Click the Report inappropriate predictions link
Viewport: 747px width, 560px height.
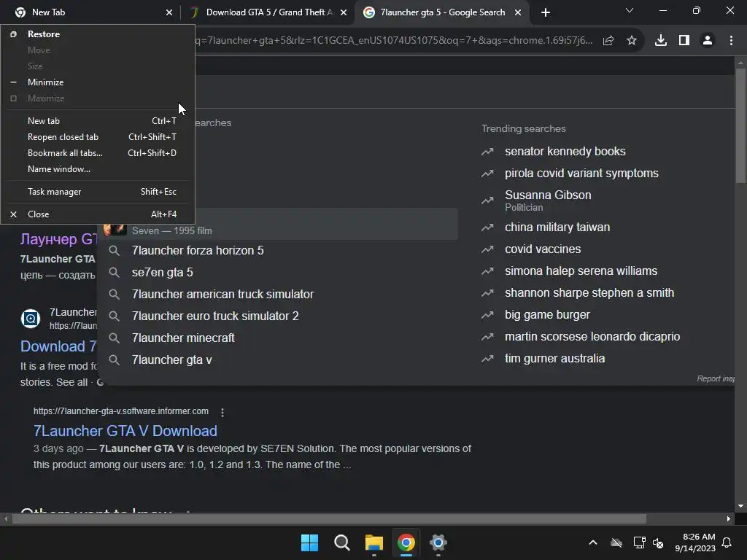(x=716, y=378)
